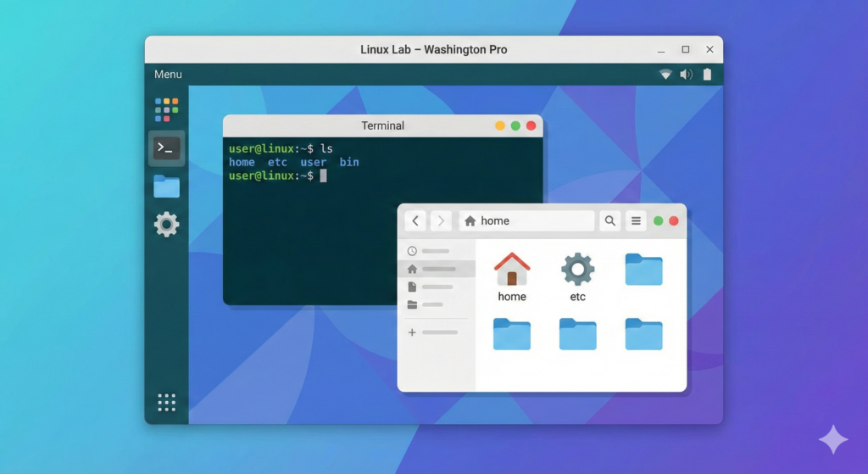Select the folder stack entry in sidebar
Image resolution: width=868 pixels, height=474 pixels.
[436, 304]
